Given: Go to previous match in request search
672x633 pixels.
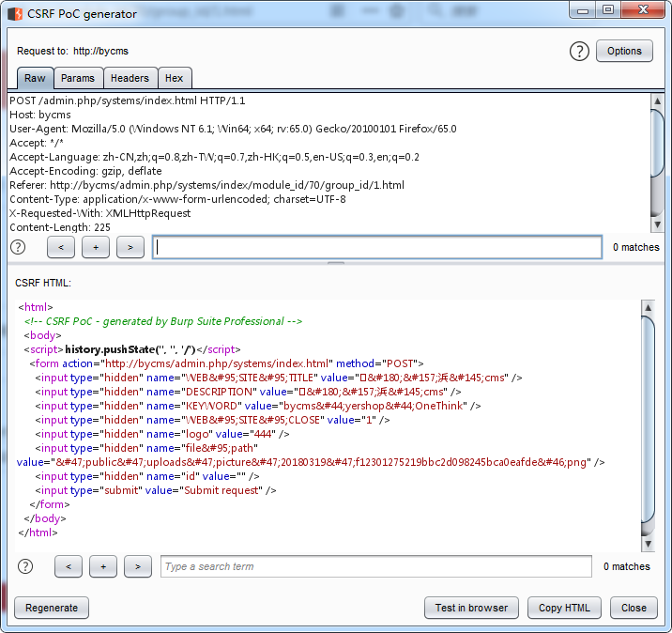Looking at the screenshot, I should 61,247.
